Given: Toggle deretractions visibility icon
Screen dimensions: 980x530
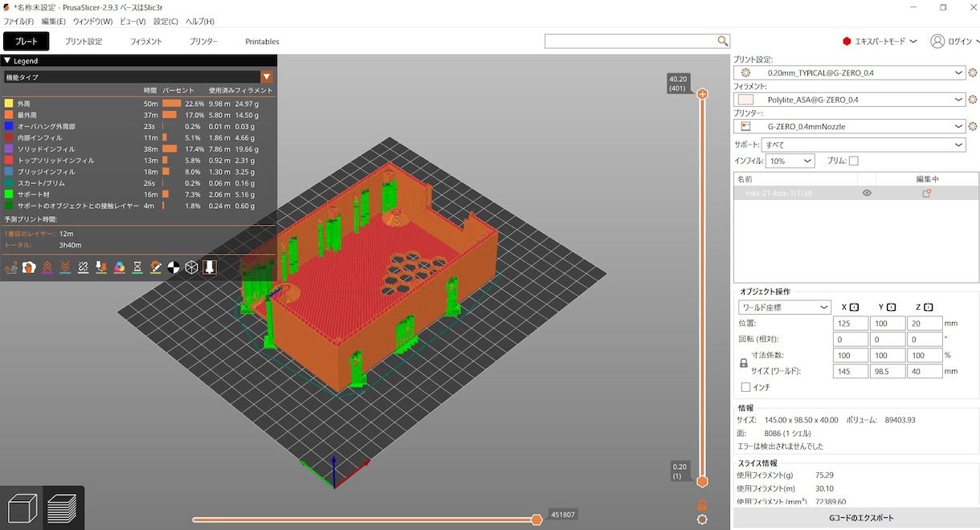Looking at the screenshot, I should pyautogui.click(x=66, y=267).
